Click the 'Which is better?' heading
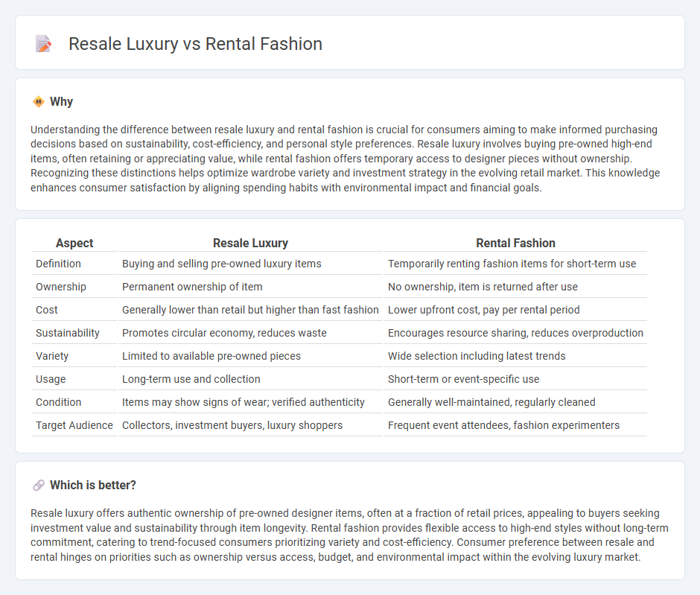The image size is (700, 595). click(x=93, y=486)
